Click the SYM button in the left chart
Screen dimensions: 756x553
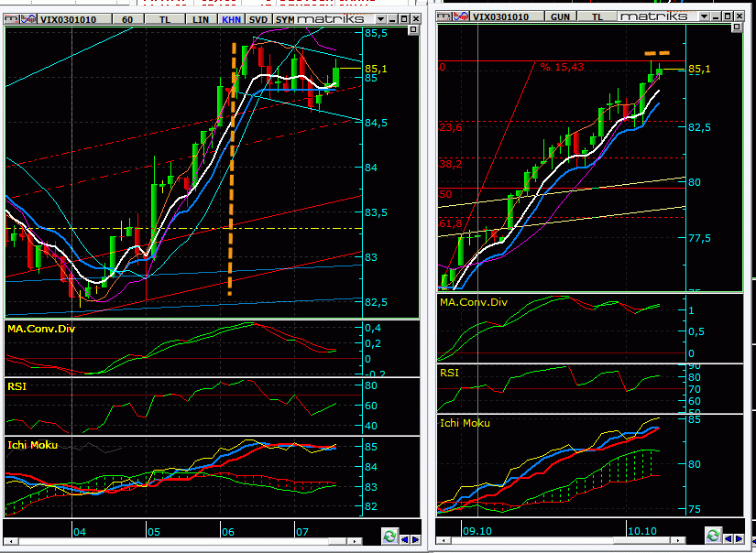point(286,18)
